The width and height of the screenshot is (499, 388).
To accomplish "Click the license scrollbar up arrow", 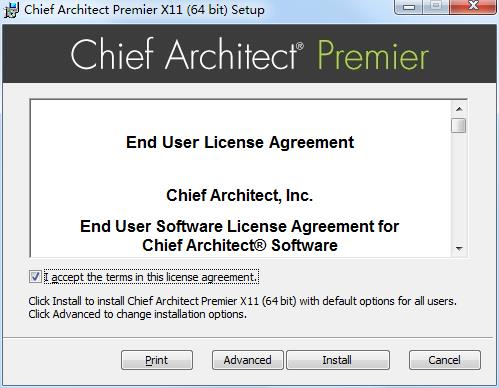I will pyautogui.click(x=459, y=109).
